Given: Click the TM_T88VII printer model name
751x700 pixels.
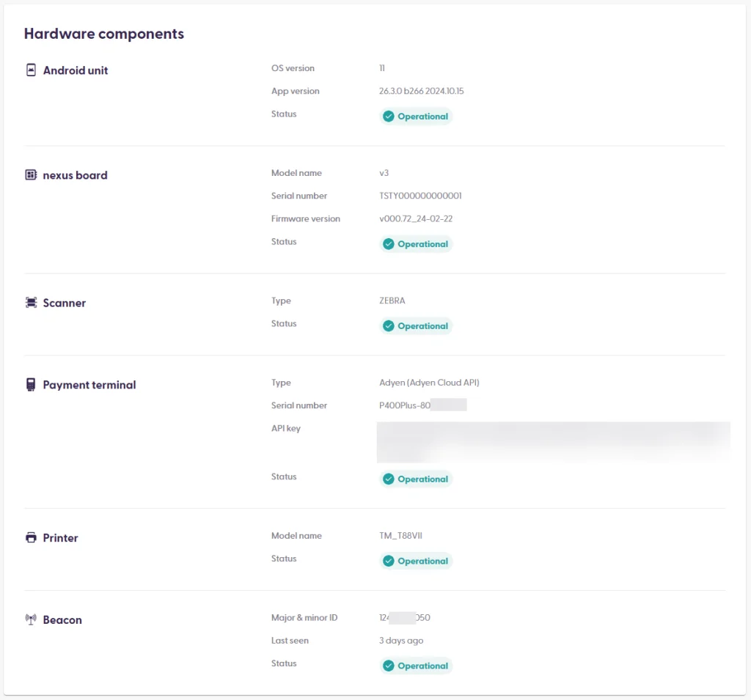Looking at the screenshot, I should tap(401, 535).
